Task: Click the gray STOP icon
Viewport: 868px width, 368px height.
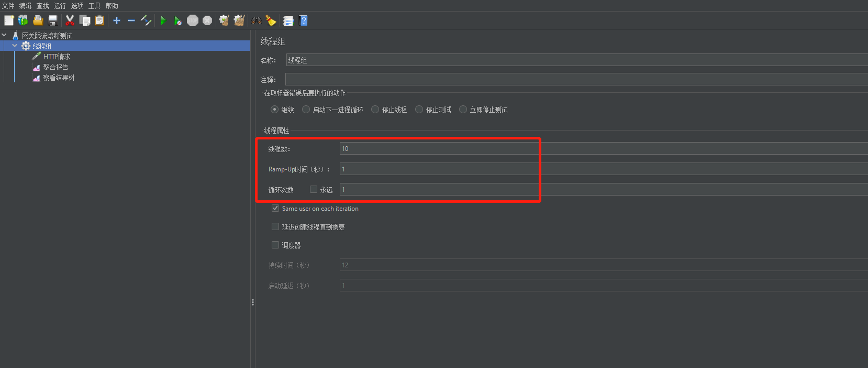Action: point(193,20)
